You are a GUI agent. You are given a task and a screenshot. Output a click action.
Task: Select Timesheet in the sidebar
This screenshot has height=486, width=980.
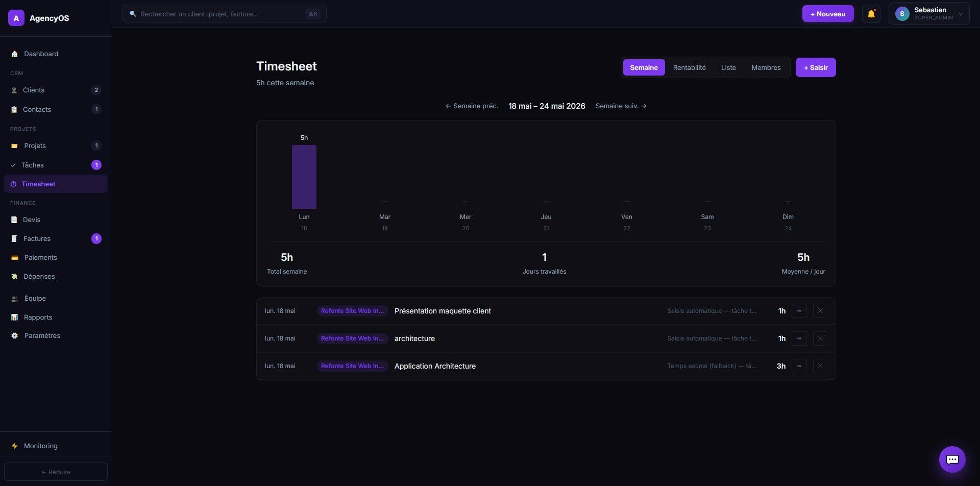coord(56,184)
